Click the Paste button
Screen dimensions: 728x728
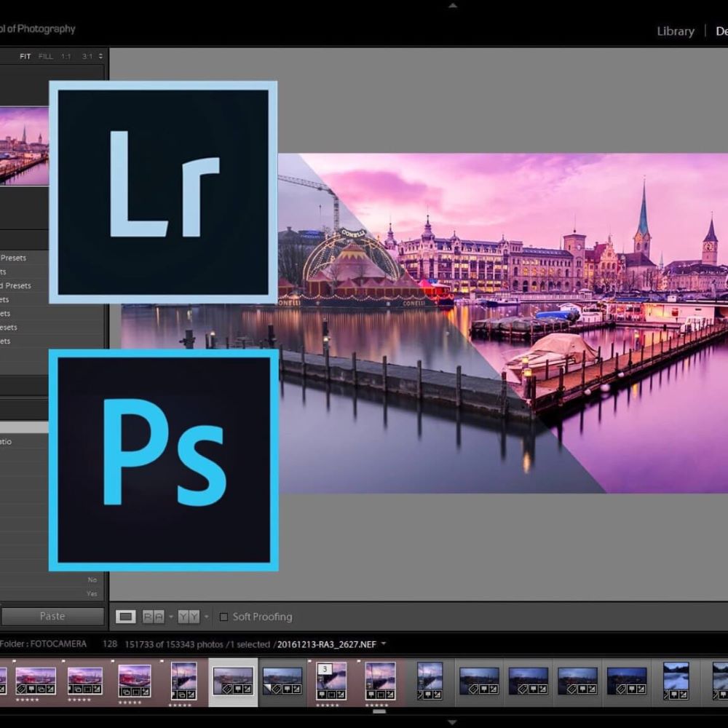coord(52,616)
